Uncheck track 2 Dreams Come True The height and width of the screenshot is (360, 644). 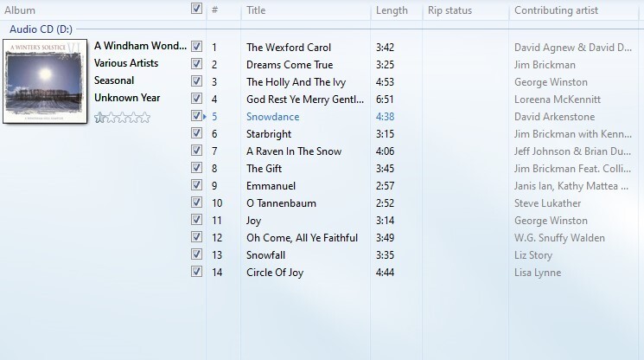pyautogui.click(x=197, y=64)
